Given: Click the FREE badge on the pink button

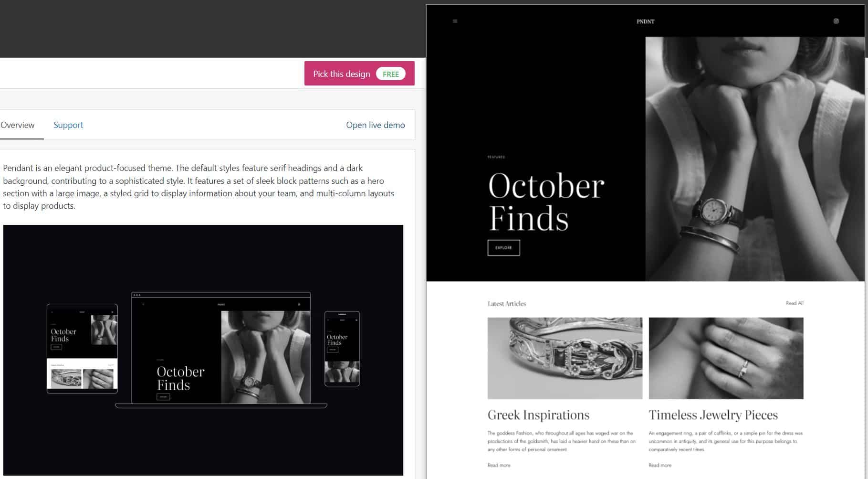Looking at the screenshot, I should (390, 74).
